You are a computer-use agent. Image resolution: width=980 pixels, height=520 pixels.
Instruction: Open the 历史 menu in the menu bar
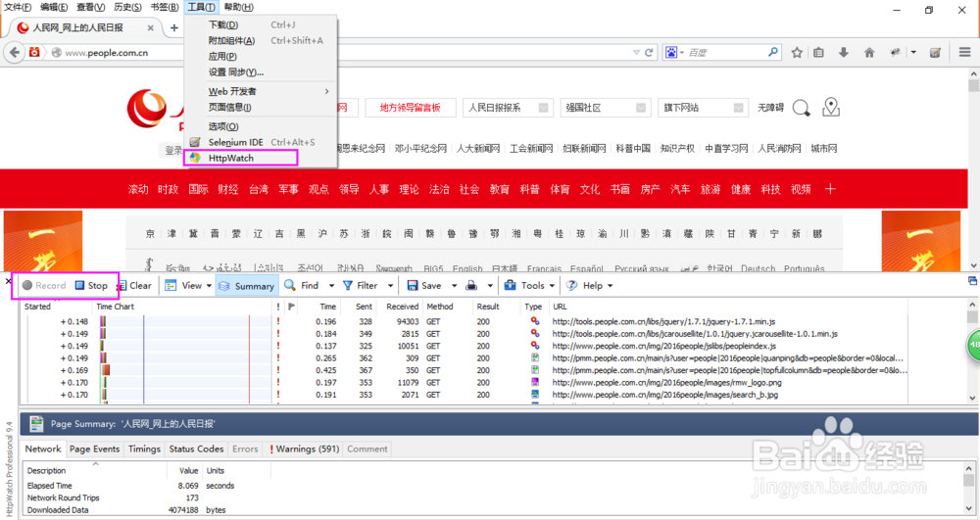127,7
